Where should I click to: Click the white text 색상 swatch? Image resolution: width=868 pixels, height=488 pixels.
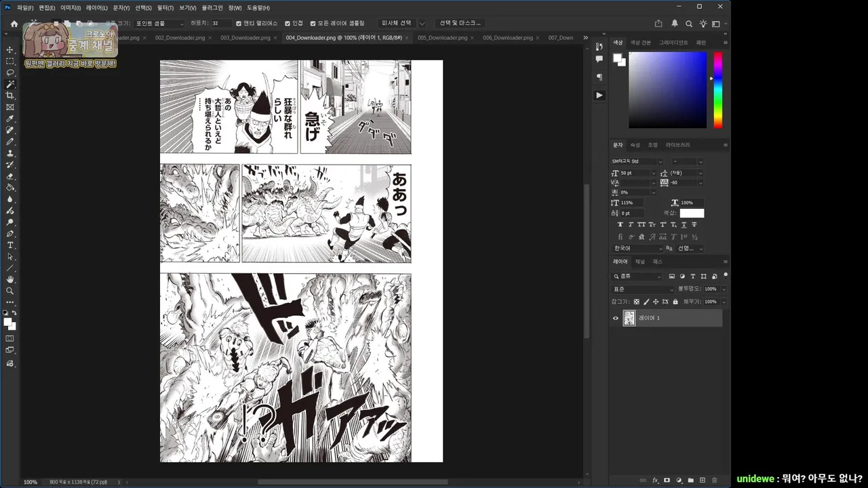[x=692, y=213]
